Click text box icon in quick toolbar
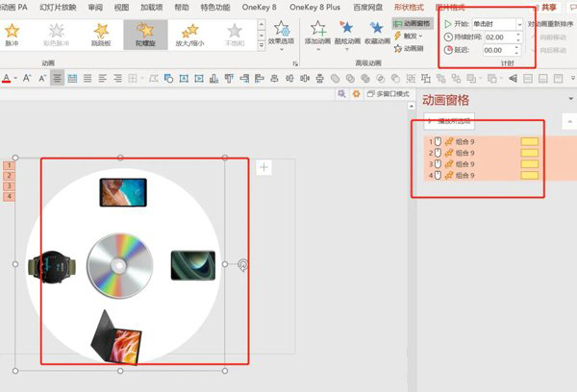The width and height of the screenshot is (577, 392). coord(184,79)
